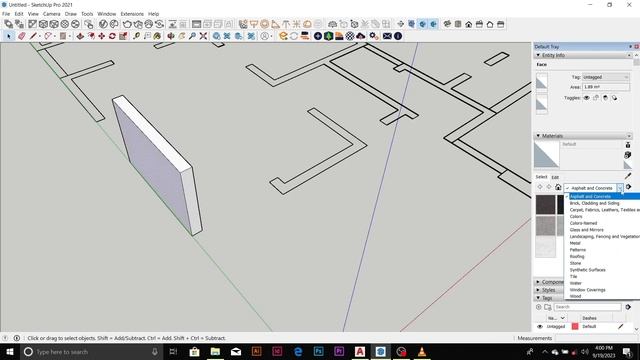Click the Add Tag Folder icon

tap(548, 307)
